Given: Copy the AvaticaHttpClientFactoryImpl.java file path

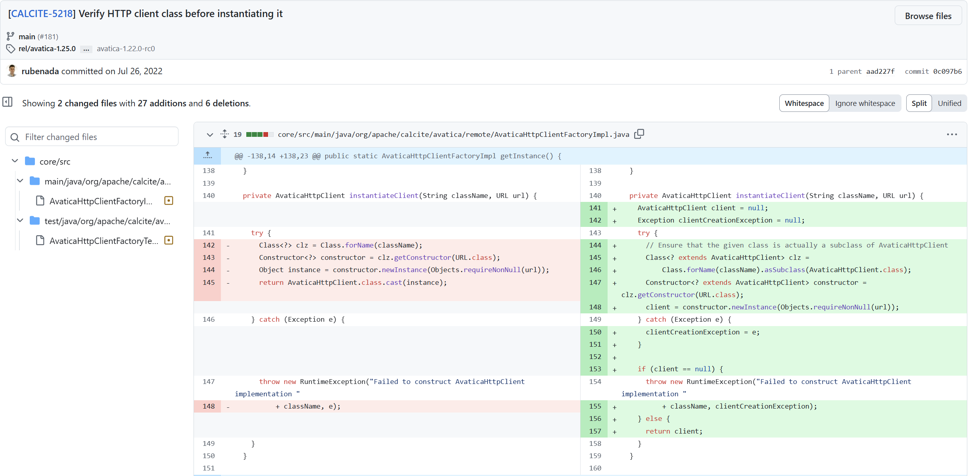Looking at the screenshot, I should pyautogui.click(x=639, y=134).
